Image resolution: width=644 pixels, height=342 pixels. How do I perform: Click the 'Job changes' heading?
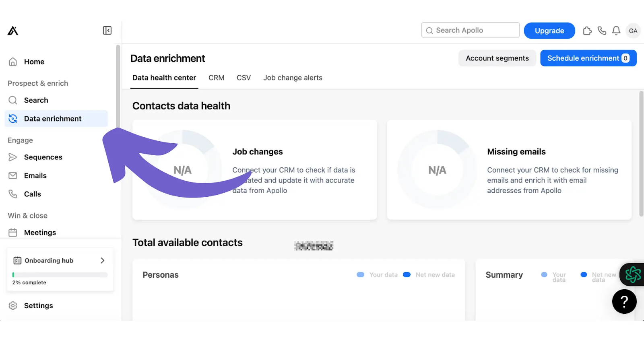point(258,152)
